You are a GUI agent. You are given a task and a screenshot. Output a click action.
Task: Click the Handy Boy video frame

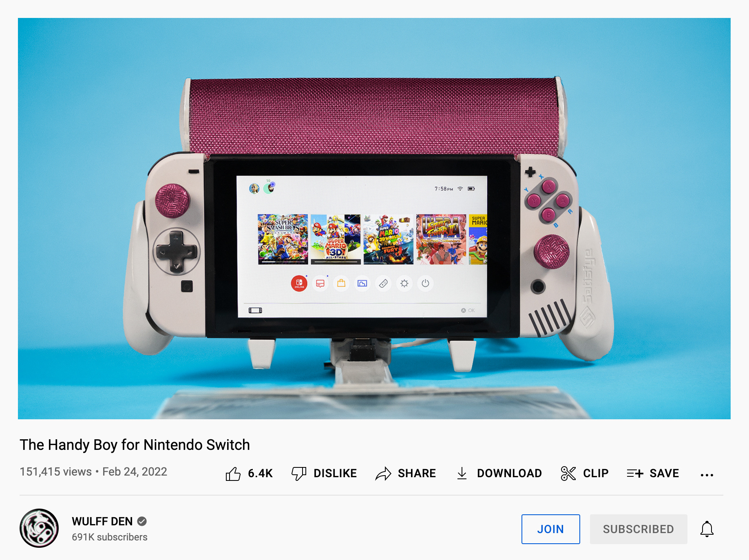(x=374, y=219)
